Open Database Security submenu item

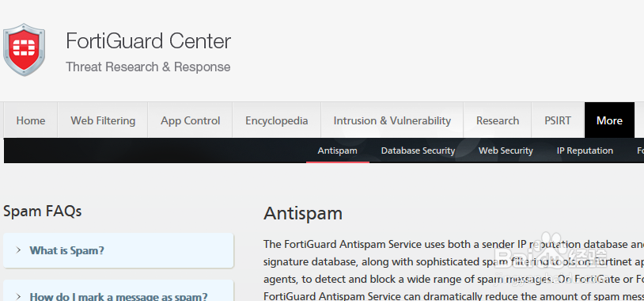[418, 151]
